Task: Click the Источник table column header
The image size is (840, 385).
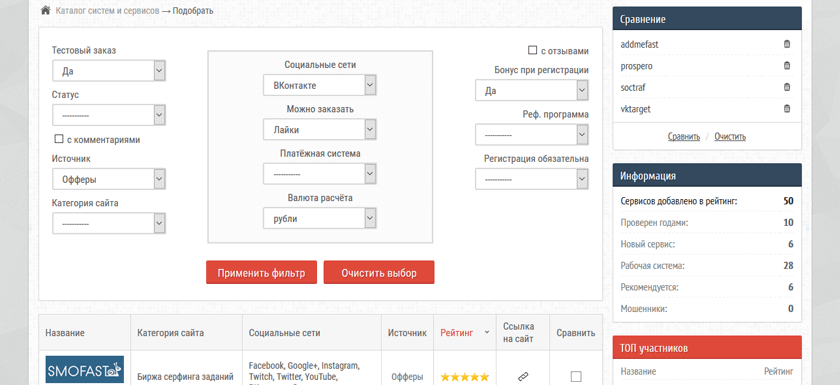Action: [407, 333]
